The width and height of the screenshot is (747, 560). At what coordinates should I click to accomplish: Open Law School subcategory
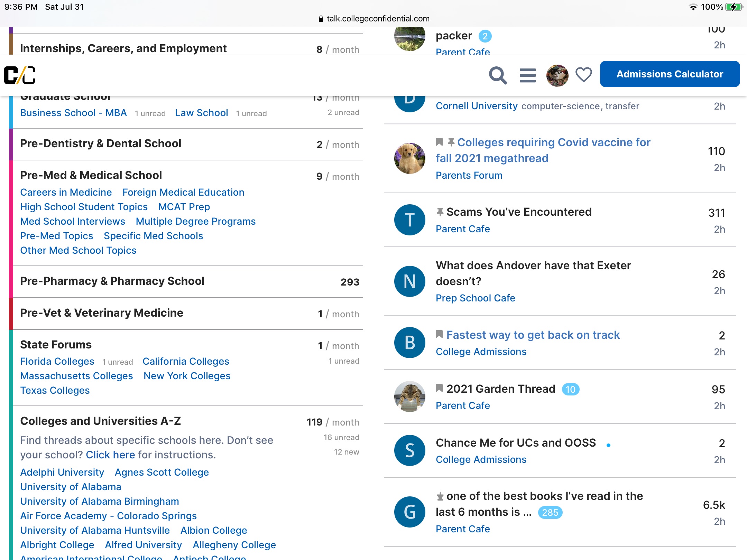coord(201,113)
